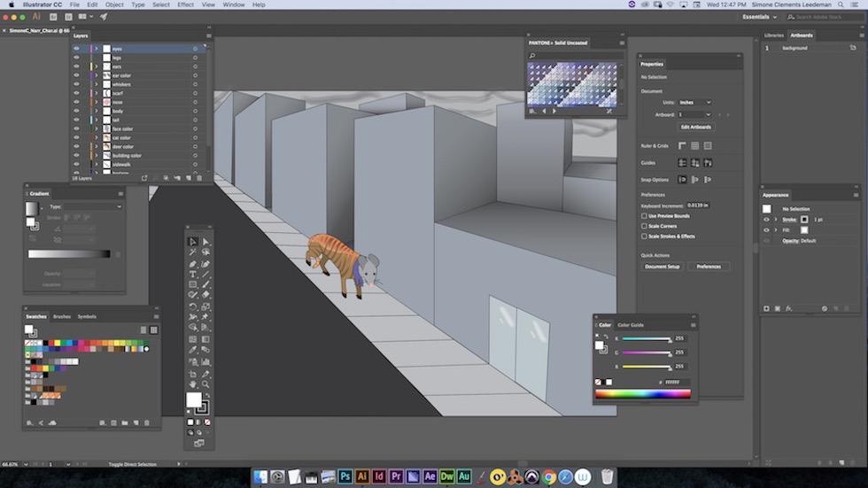Expand the sidewalk layer

point(97,165)
